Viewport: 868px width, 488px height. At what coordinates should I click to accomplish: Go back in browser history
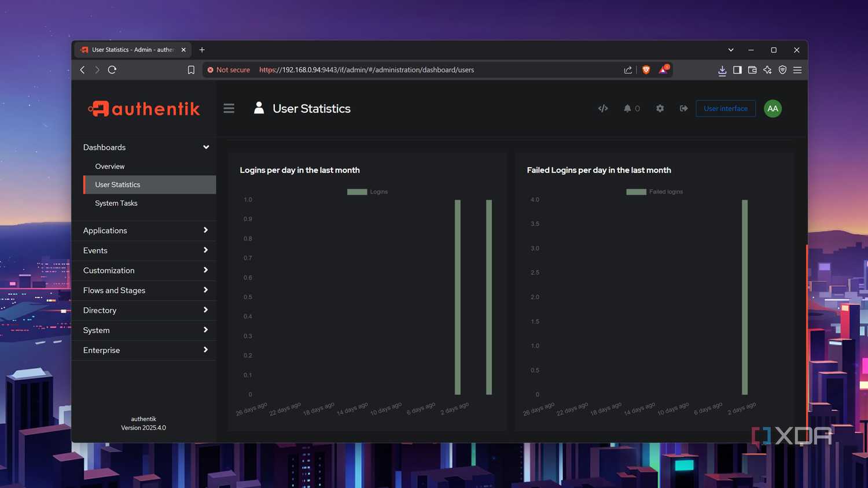coord(83,70)
